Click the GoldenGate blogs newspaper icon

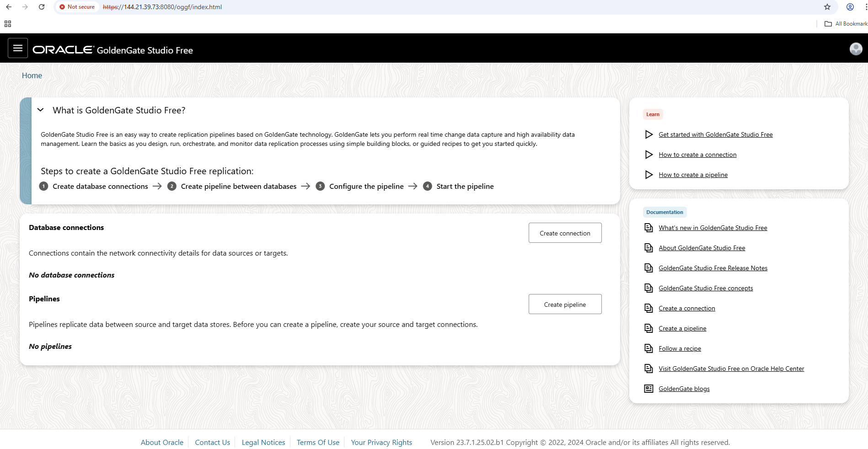[x=648, y=388]
